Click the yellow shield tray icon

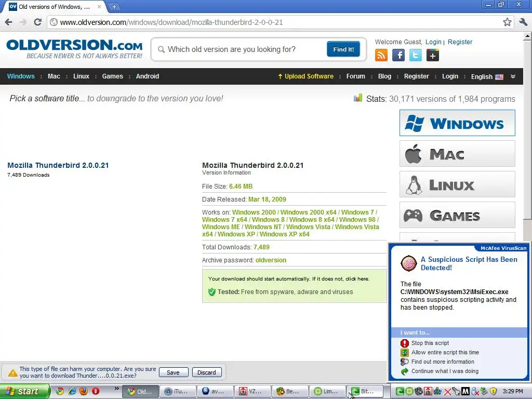point(494,392)
